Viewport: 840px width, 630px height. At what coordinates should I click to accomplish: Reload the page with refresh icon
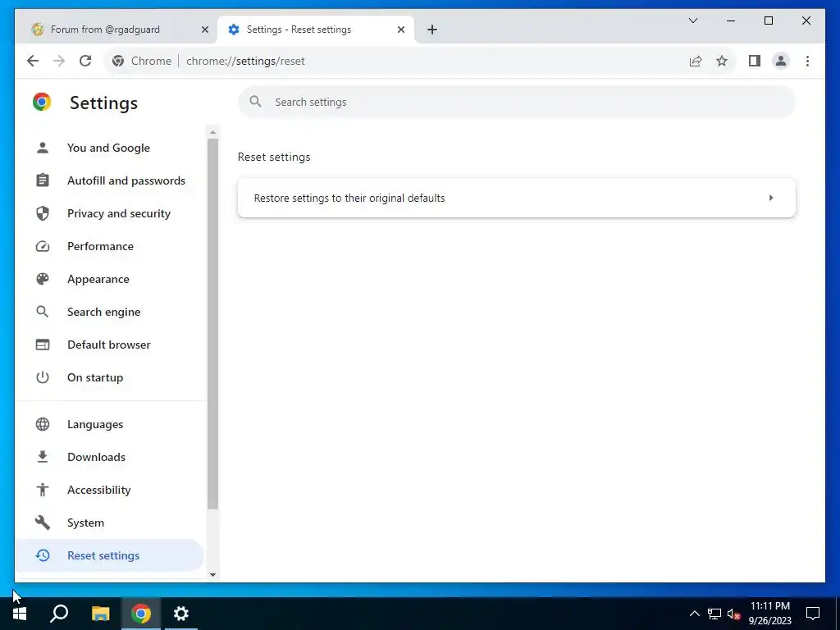(85, 61)
